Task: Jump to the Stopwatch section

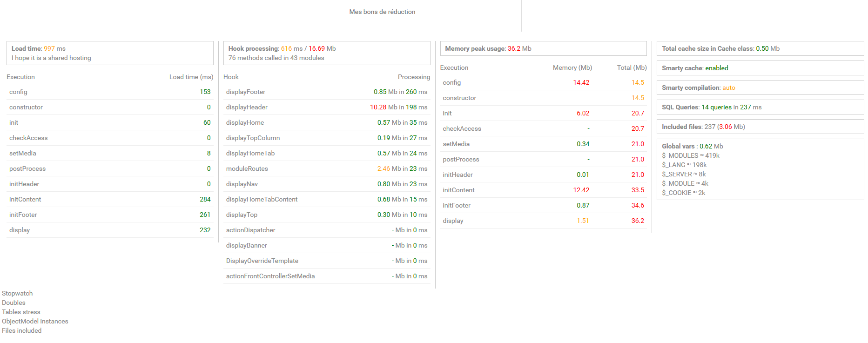Action: click(x=17, y=293)
